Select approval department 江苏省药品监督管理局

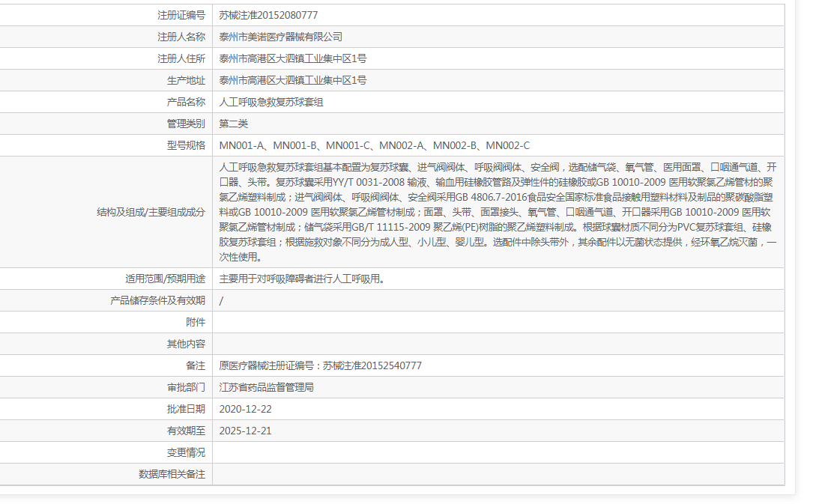click(268, 387)
